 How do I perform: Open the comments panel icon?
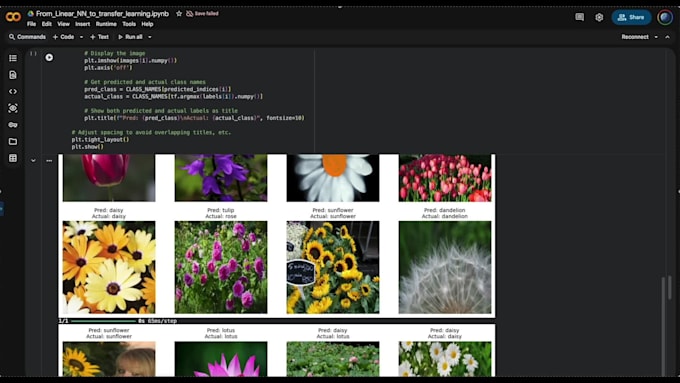(579, 17)
